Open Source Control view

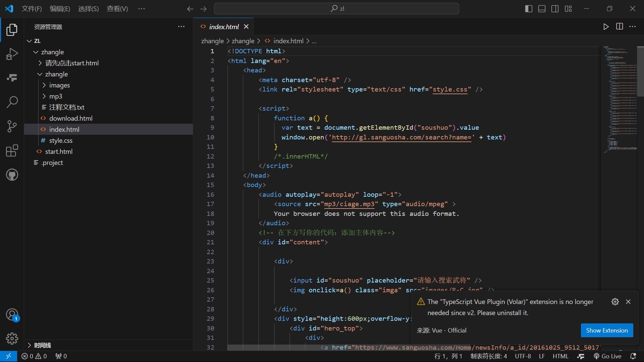tap(12, 126)
